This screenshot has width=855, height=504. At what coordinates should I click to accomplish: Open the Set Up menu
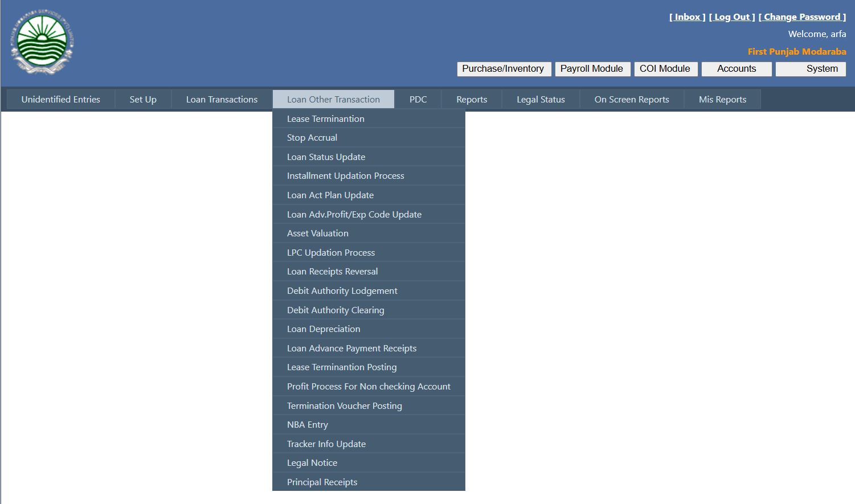[x=142, y=99]
